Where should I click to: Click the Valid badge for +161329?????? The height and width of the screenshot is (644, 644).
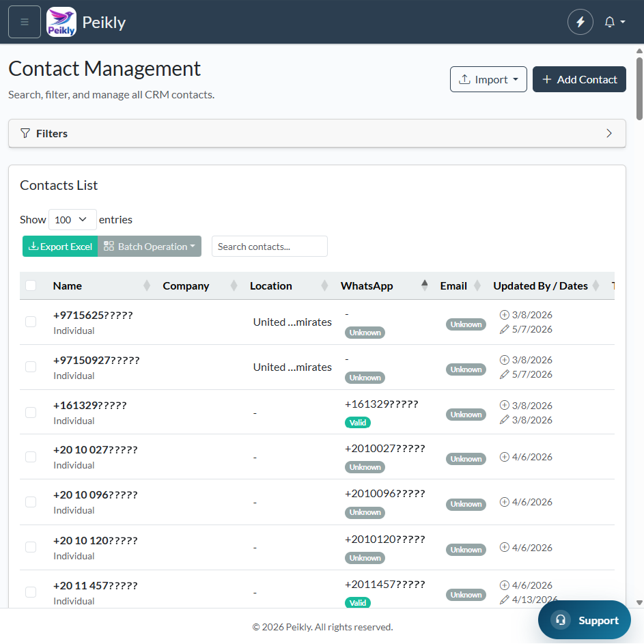(358, 422)
